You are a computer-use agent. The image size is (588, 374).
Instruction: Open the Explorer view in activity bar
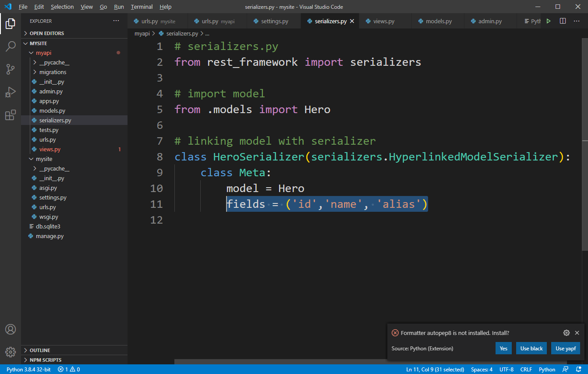point(11,24)
